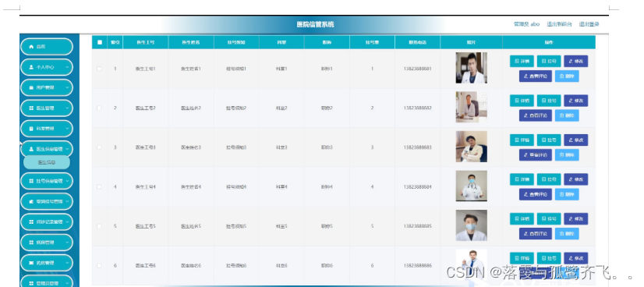Screen dimensions: 644x287
Task: Open 详情 for doctor row 1
Action: pyautogui.click(x=522, y=61)
